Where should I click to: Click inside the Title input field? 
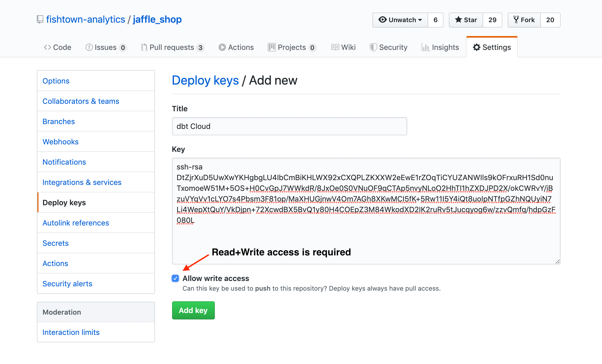coord(289,126)
